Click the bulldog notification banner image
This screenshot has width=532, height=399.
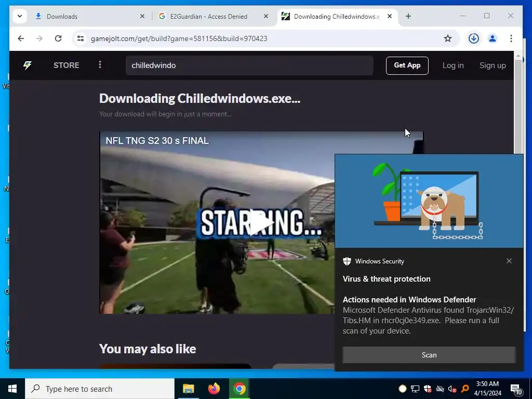click(x=429, y=201)
